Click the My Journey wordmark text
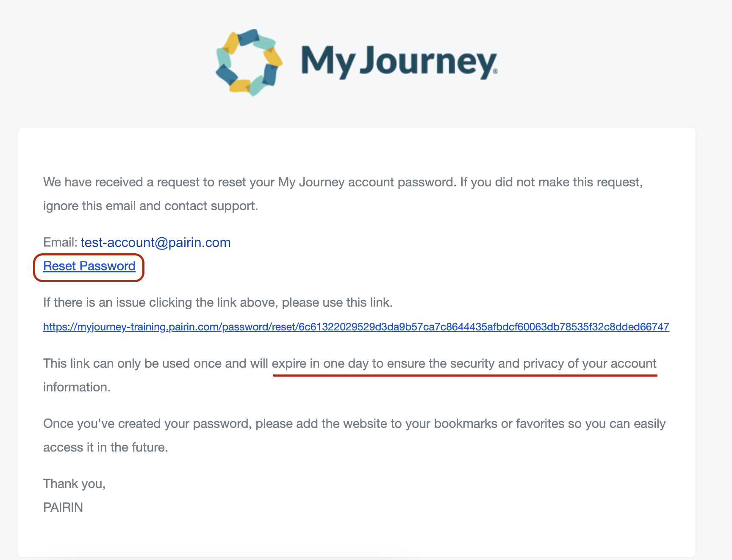Image resolution: width=732 pixels, height=560 pixels. 398,62
